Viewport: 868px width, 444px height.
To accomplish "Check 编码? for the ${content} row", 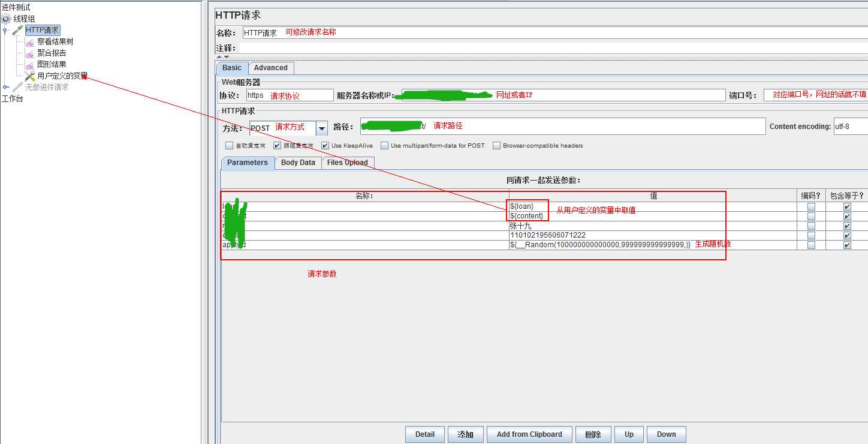I will pyautogui.click(x=811, y=216).
